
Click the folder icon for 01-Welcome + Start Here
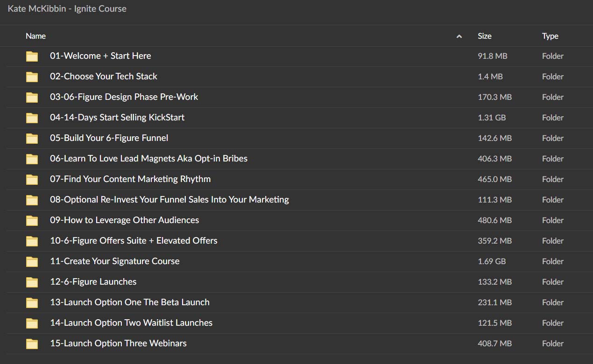[x=32, y=56]
